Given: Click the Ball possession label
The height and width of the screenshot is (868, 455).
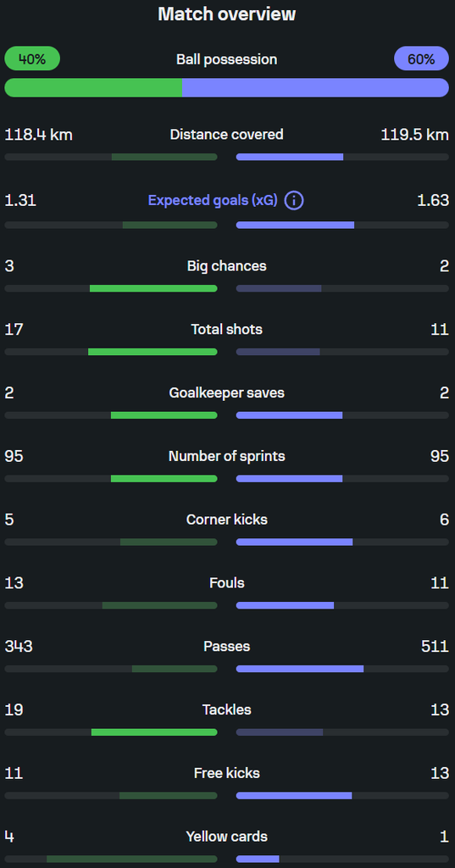Looking at the screenshot, I should tap(227, 59).
